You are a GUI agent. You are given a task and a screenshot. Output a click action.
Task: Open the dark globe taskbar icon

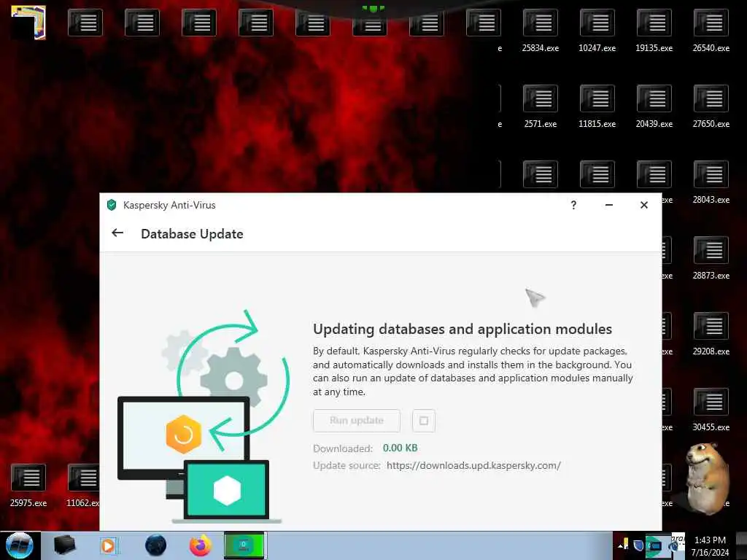coord(156,545)
